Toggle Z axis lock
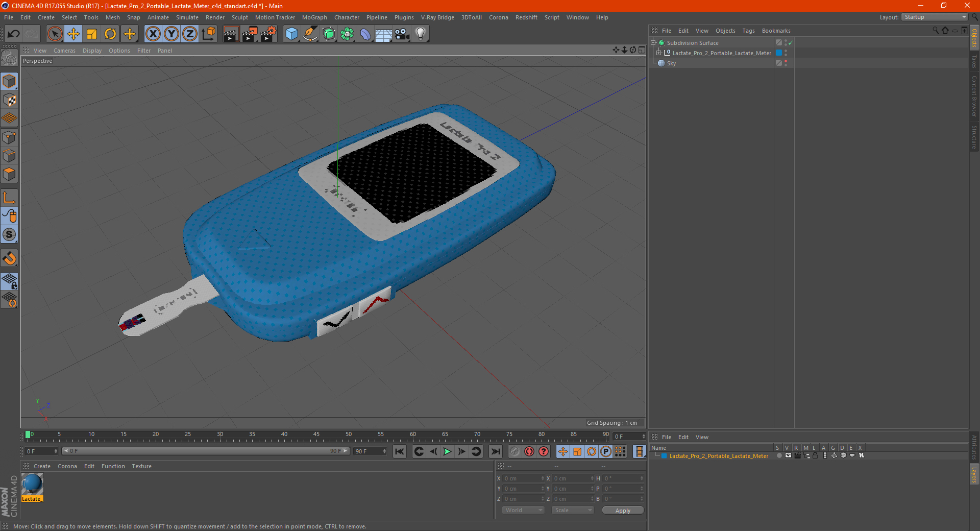The height and width of the screenshot is (531, 980). [x=190, y=34]
